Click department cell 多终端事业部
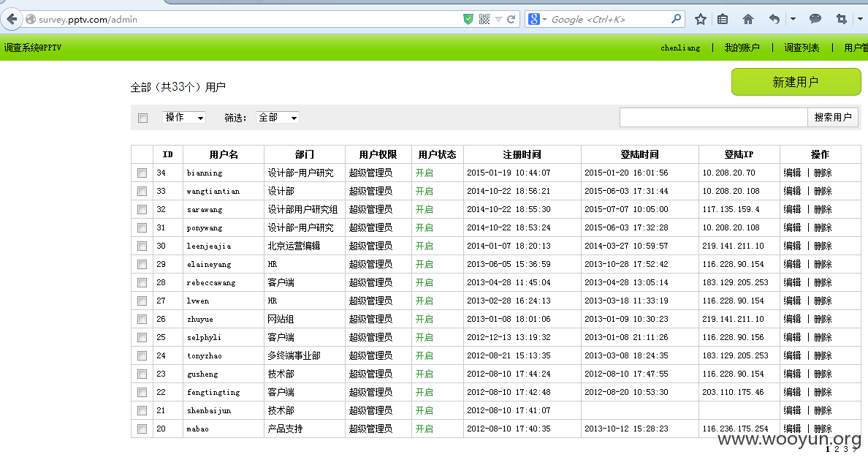 pos(294,356)
